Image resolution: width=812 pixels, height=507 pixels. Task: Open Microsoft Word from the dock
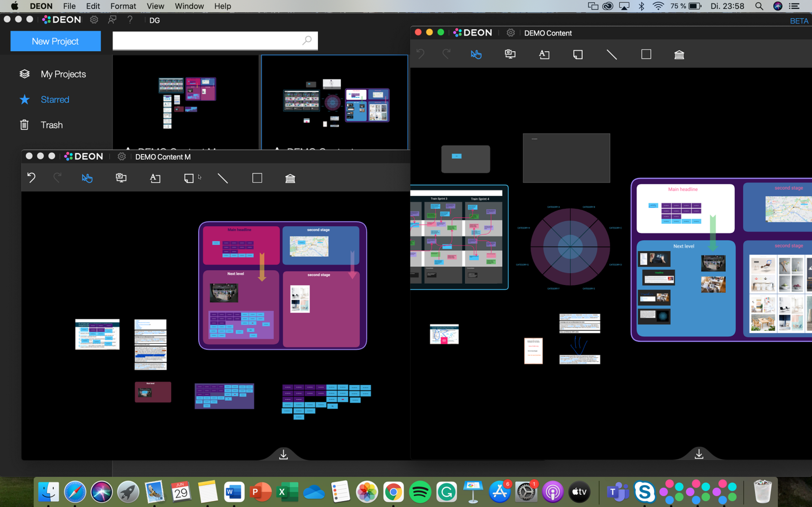234,492
